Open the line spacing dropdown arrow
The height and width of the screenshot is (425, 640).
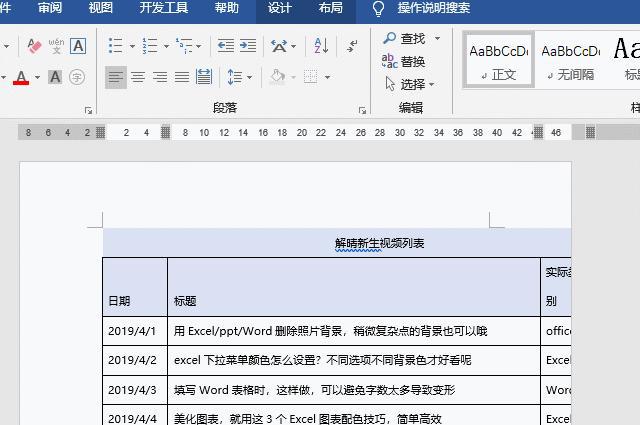pos(249,77)
